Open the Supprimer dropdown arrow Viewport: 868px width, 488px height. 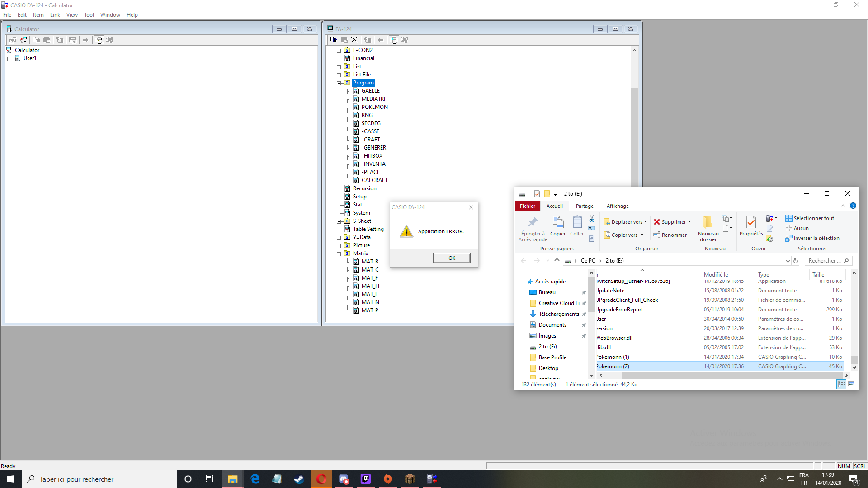point(689,222)
